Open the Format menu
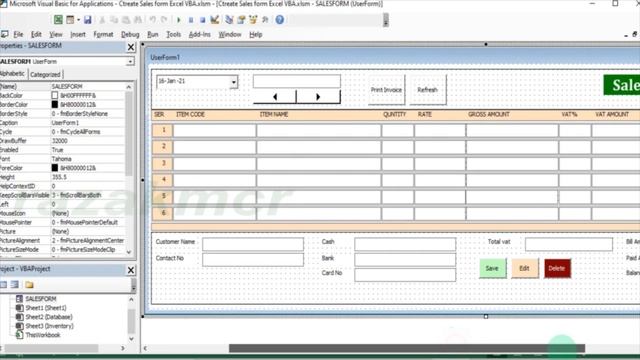Viewport: 640px width, 360px height. pos(103,35)
